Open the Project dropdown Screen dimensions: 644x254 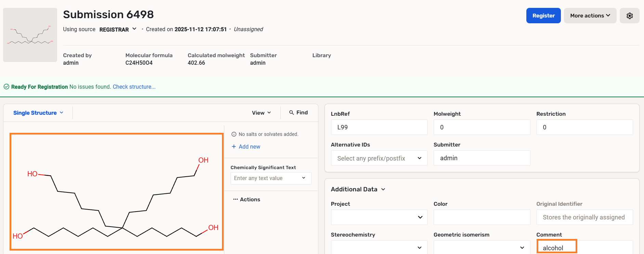click(x=379, y=217)
